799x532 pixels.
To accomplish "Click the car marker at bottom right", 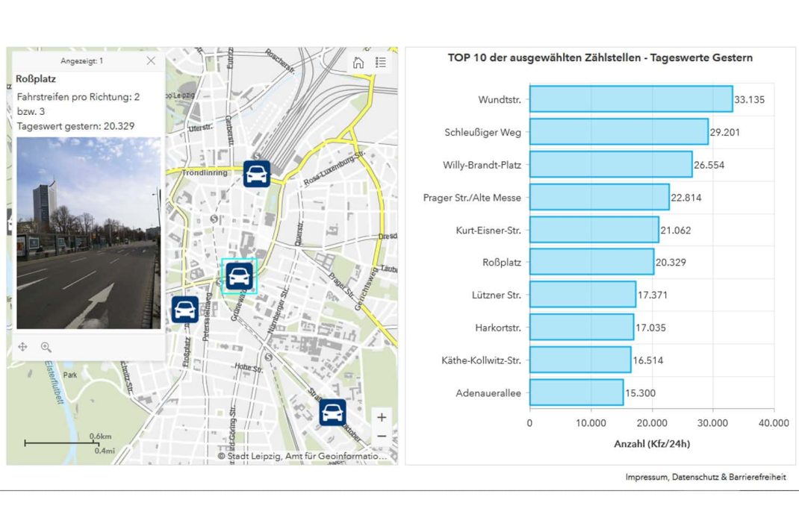I will 332,412.
